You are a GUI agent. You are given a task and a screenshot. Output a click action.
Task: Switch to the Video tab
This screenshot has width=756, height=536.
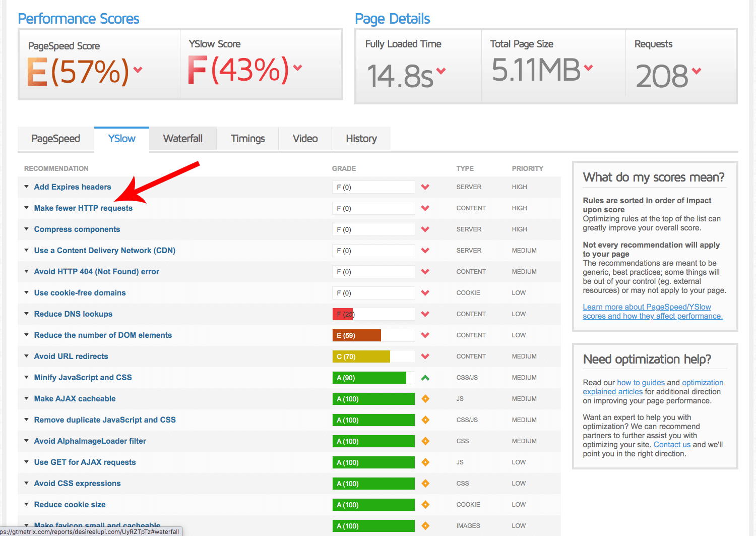(305, 139)
